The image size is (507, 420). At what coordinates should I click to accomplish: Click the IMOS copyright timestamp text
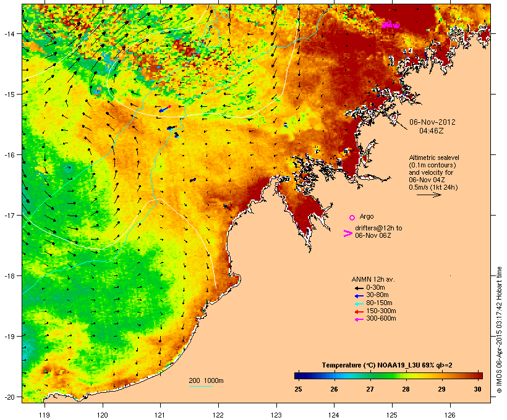(499, 330)
